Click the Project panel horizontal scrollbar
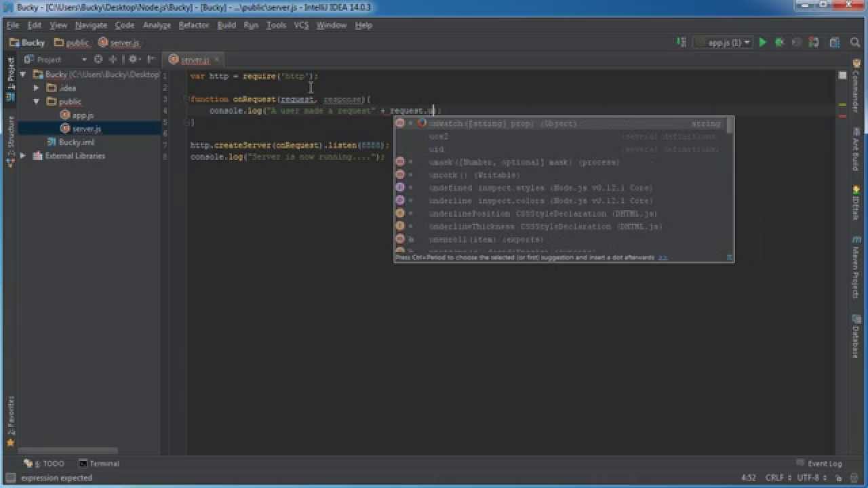 point(68,450)
